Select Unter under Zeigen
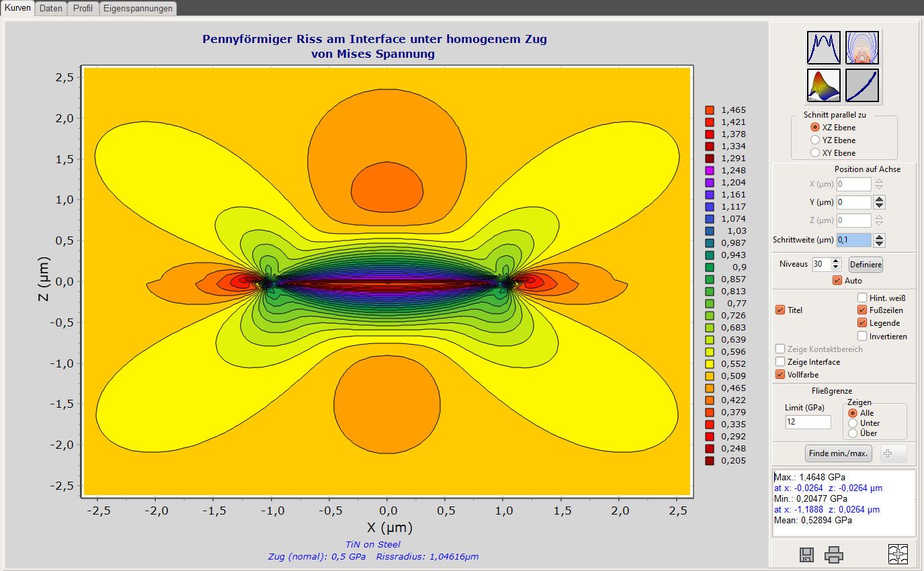Viewport: 924px width, 571px height. (x=853, y=423)
